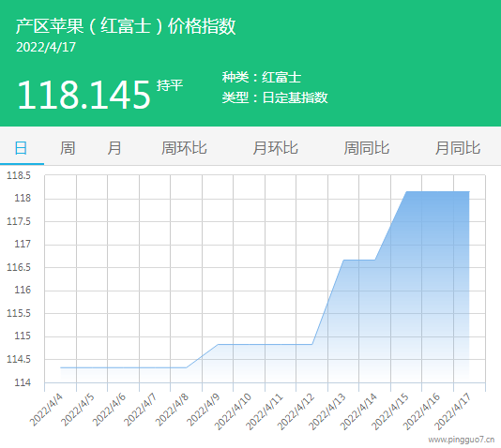This screenshot has height=448, width=501.
Task: Open the 周环比 tab
Action: [x=184, y=148]
